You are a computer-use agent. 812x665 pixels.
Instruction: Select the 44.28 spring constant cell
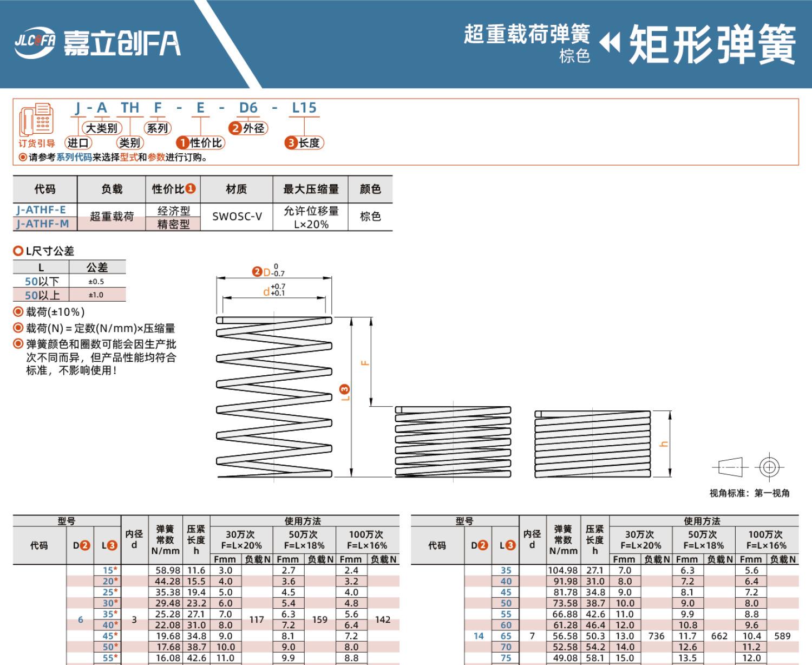click(165, 581)
